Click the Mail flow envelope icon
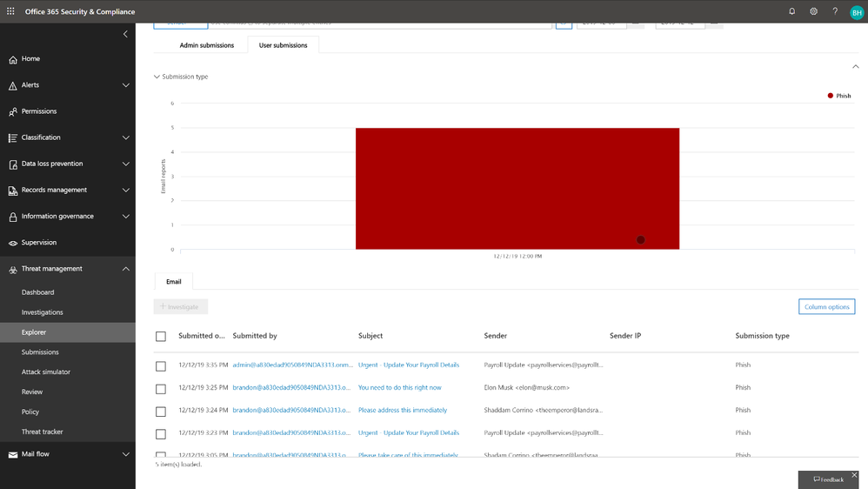 tap(13, 455)
